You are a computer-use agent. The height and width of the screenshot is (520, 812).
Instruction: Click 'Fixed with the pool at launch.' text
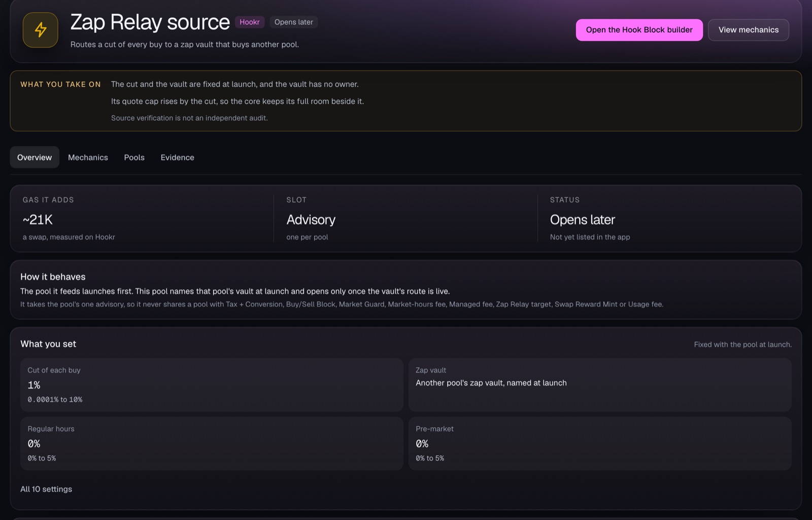click(x=742, y=344)
